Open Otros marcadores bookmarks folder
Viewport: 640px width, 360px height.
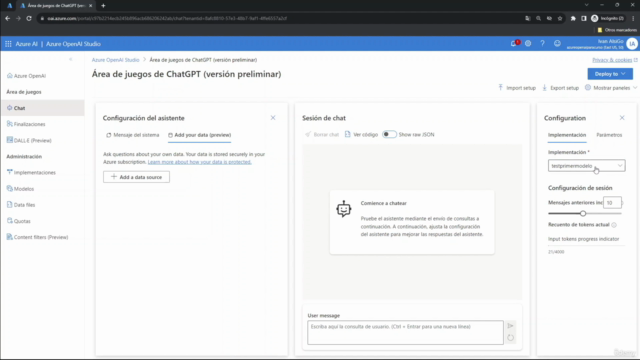point(617,30)
